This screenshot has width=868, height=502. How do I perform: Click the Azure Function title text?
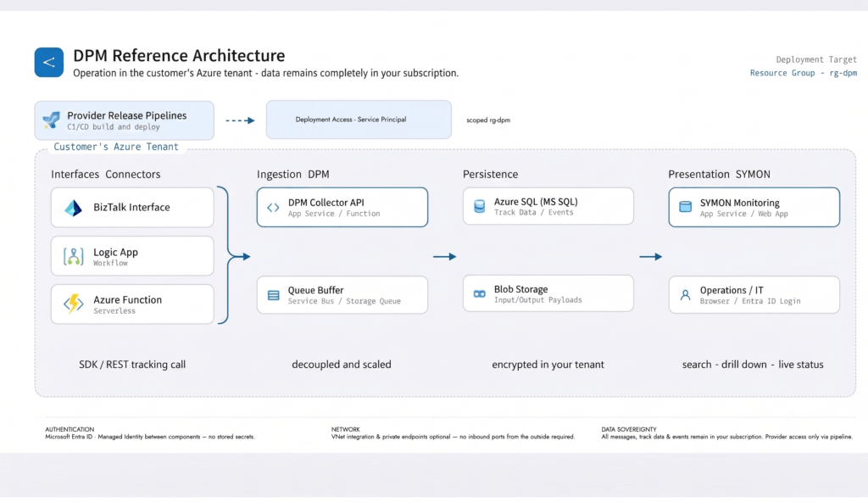[x=127, y=300]
